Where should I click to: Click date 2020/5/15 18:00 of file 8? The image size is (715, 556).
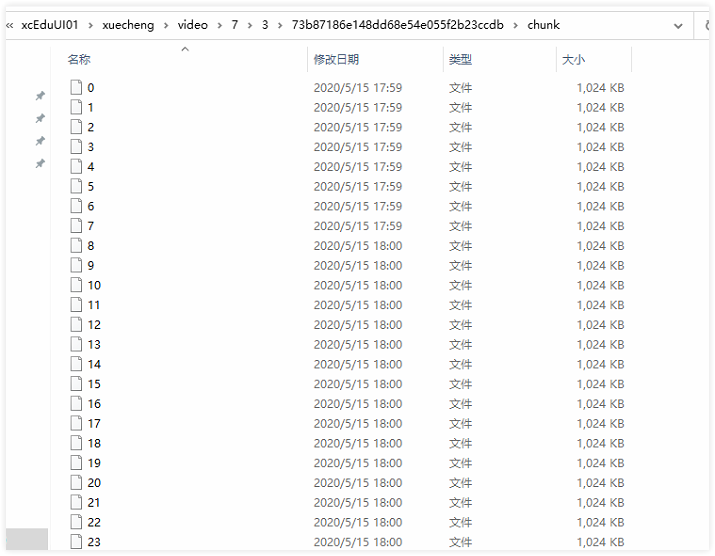(x=358, y=246)
